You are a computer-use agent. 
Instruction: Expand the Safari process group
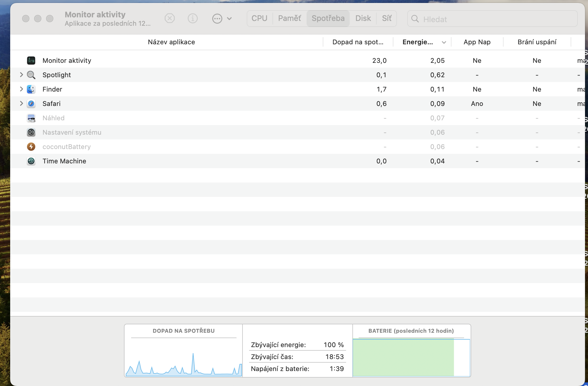point(21,104)
